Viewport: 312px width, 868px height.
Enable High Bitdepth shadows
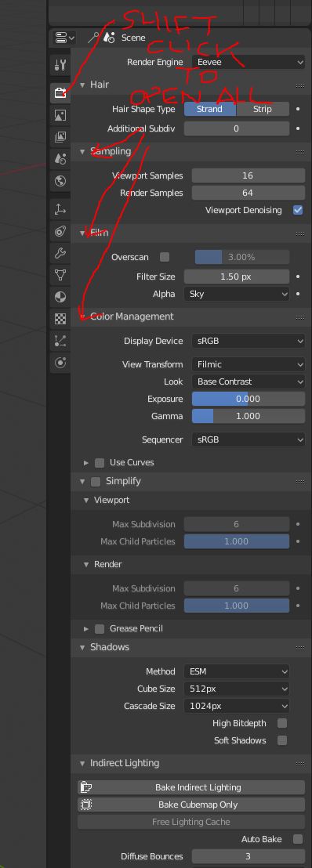tap(282, 723)
